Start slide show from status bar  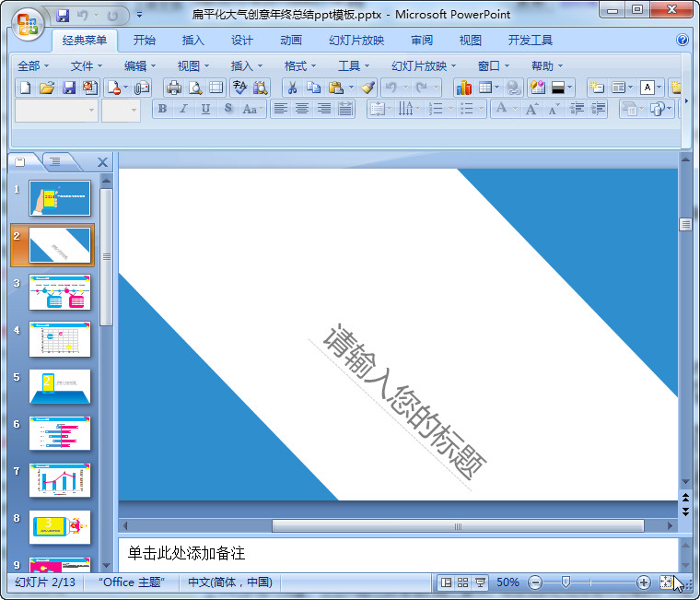(x=481, y=582)
